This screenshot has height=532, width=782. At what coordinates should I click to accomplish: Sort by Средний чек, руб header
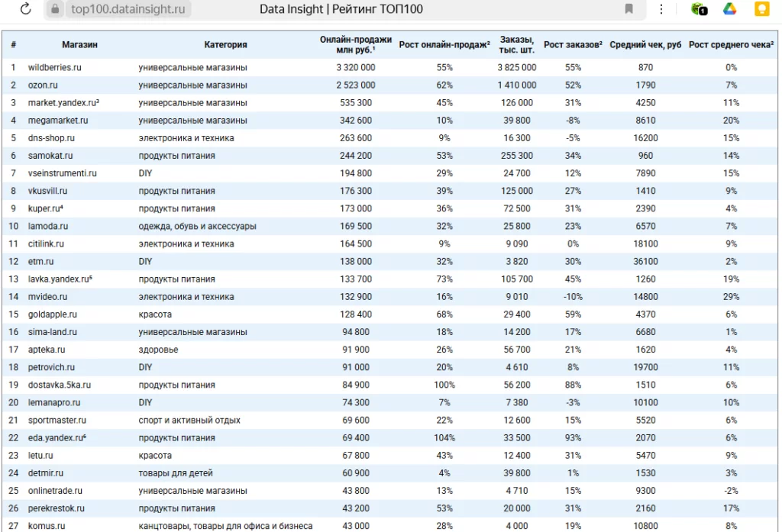point(645,45)
